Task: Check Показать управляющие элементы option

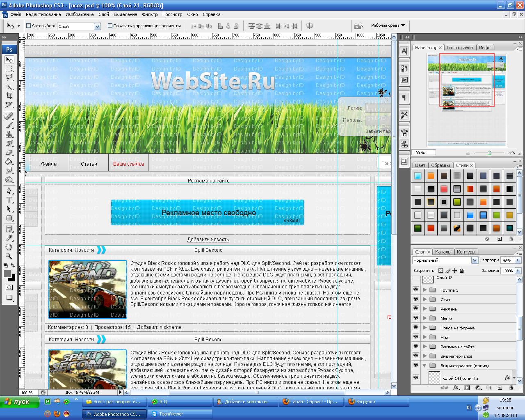Action: (x=110, y=25)
